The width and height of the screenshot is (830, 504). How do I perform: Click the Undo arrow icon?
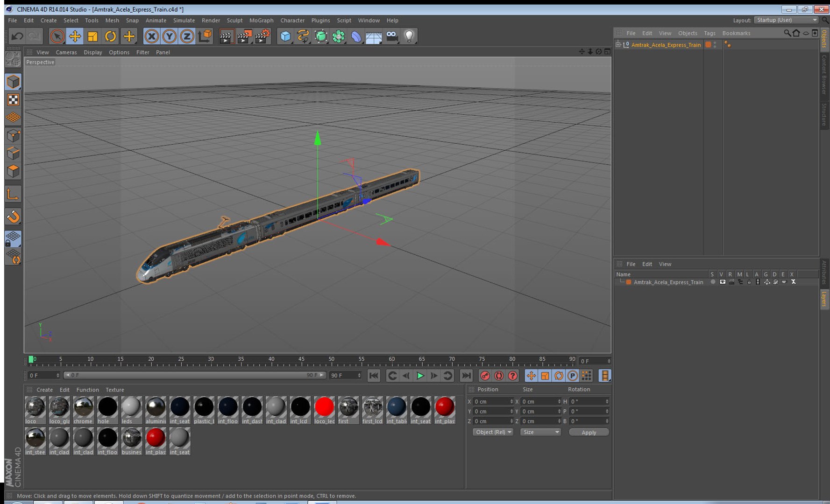tap(17, 36)
